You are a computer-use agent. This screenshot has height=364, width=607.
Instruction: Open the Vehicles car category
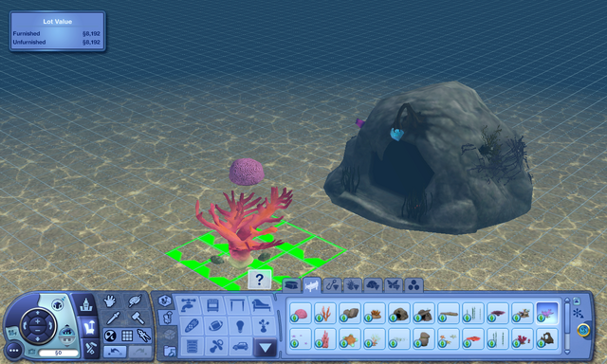point(241,346)
